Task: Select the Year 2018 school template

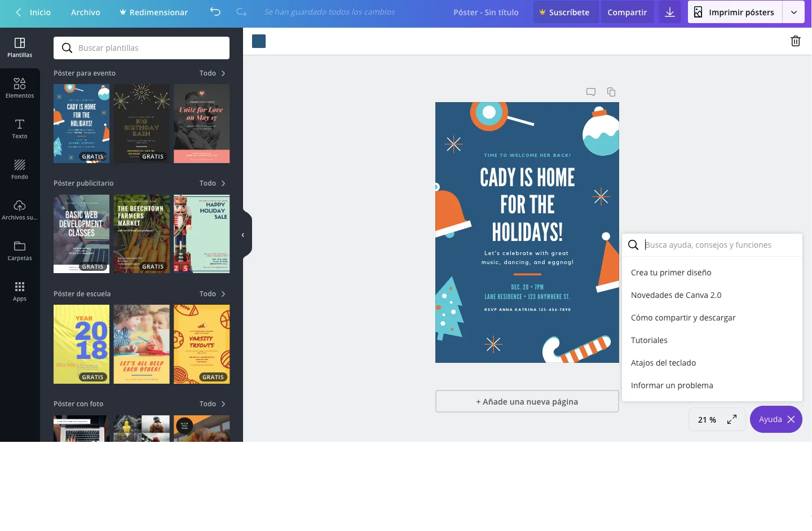Action: click(x=82, y=344)
